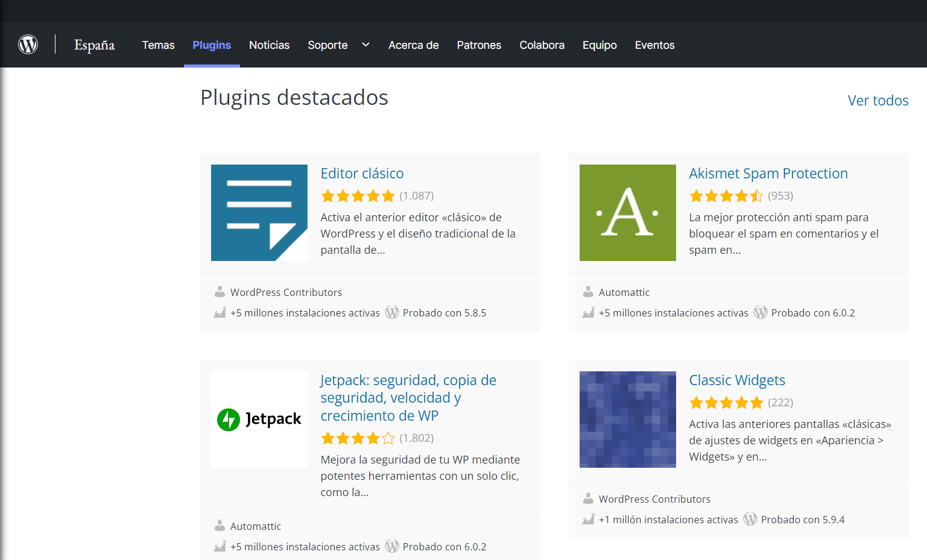Image resolution: width=927 pixels, height=560 pixels.
Task: Open the Editor clásico plugin thumbnail
Action: pos(259,213)
